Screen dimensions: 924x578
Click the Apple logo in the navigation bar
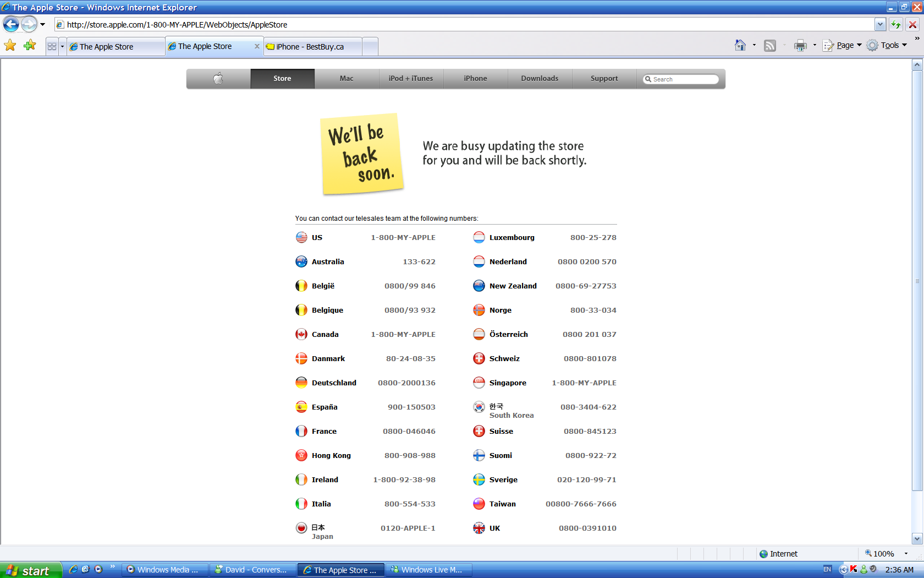click(x=218, y=78)
